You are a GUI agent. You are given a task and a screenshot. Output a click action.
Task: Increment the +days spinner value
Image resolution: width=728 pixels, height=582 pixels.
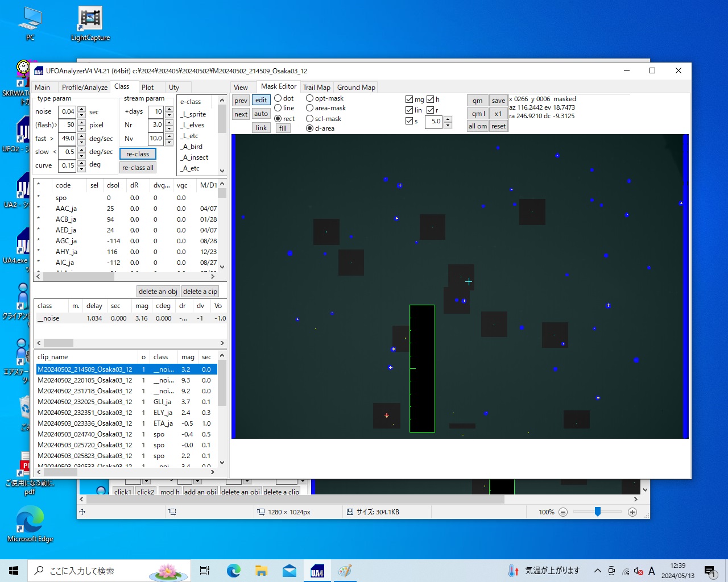(169, 109)
